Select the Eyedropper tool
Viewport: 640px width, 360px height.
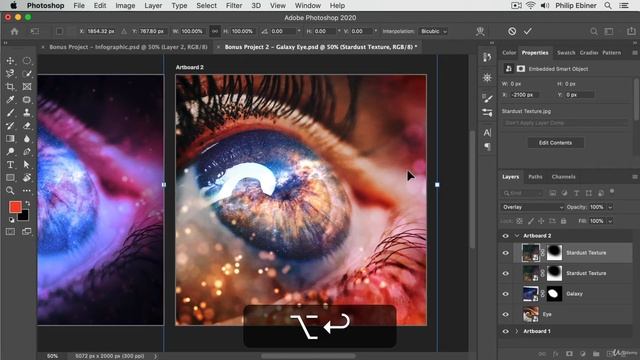point(10,100)
